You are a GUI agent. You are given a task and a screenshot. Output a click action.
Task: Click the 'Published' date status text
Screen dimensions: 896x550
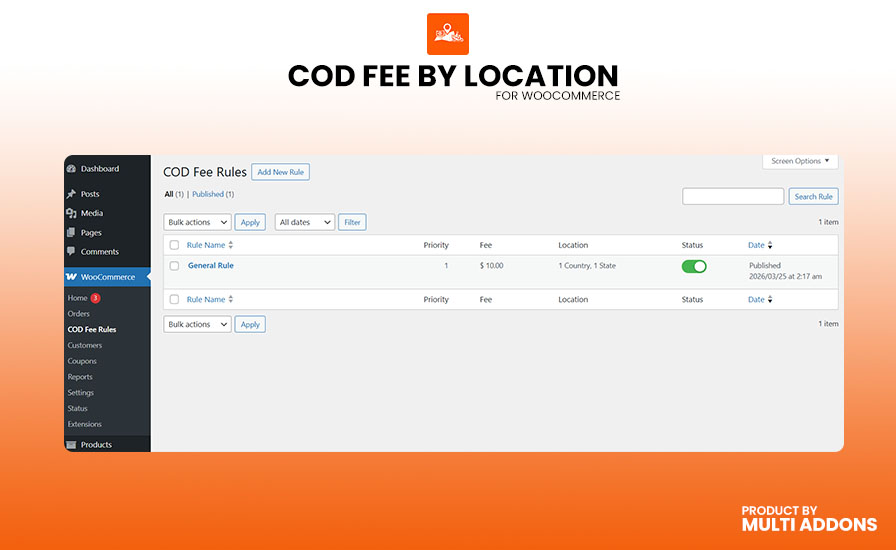click(765, 265)
